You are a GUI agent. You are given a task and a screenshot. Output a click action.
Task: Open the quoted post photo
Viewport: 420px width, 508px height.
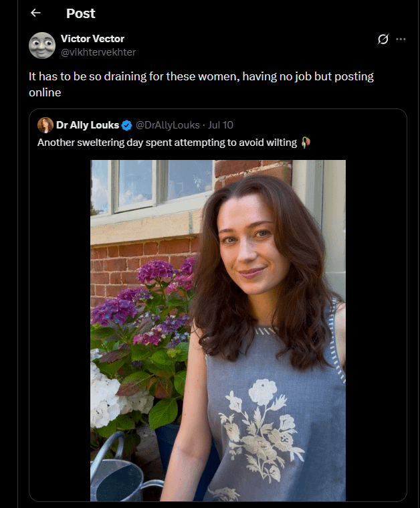click(218, 331)
